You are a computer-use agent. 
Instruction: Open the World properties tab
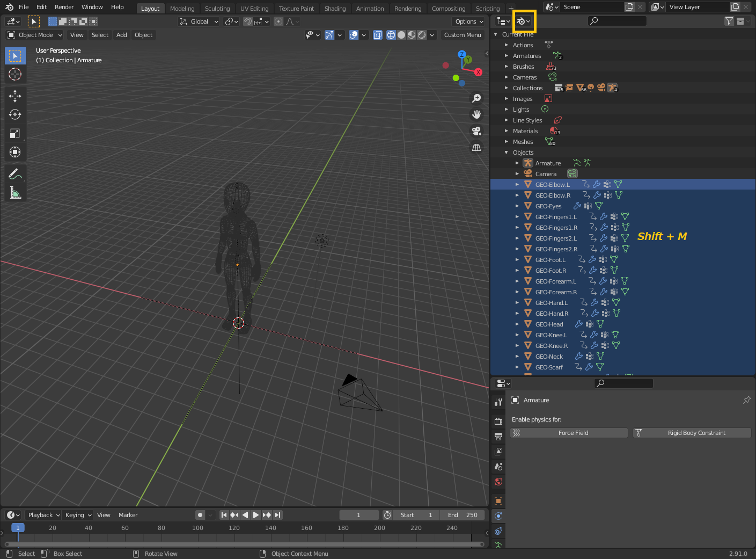pos(498,482)
